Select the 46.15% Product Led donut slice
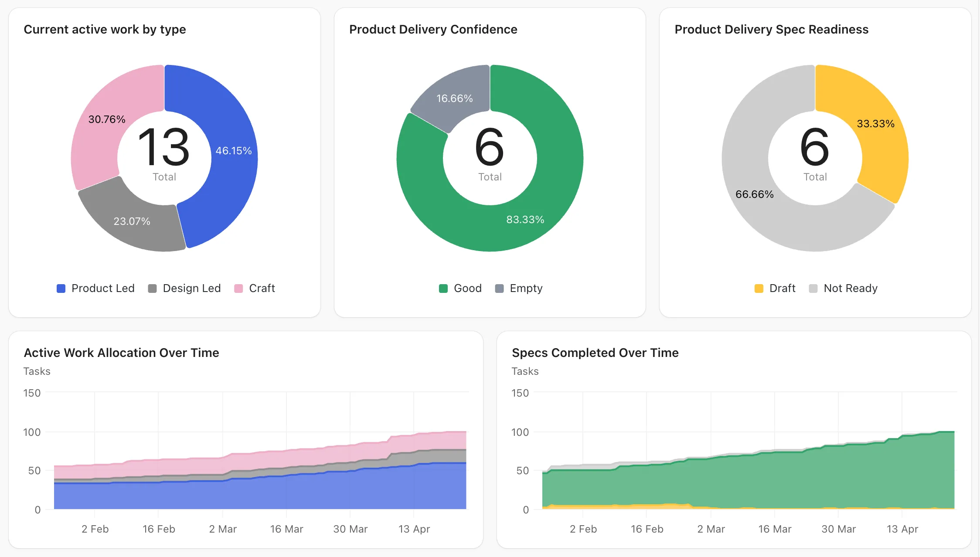This screenshot has width=980, height=557. point(234,151)
